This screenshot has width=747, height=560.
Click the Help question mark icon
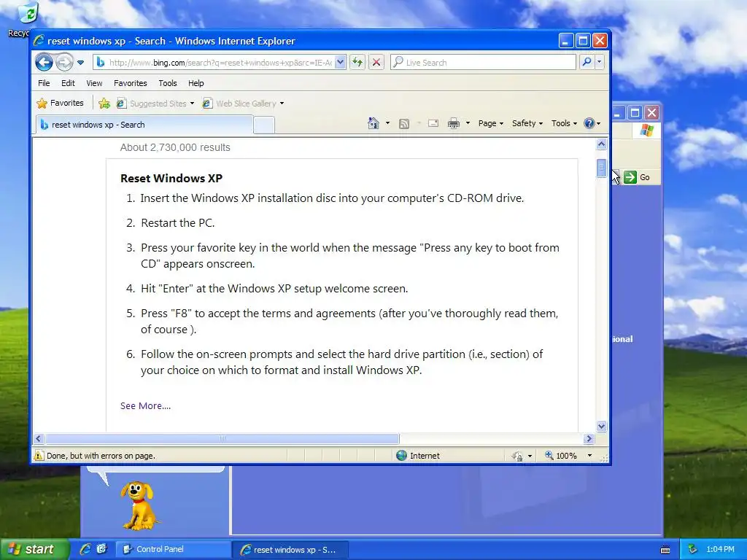point(589,123)
